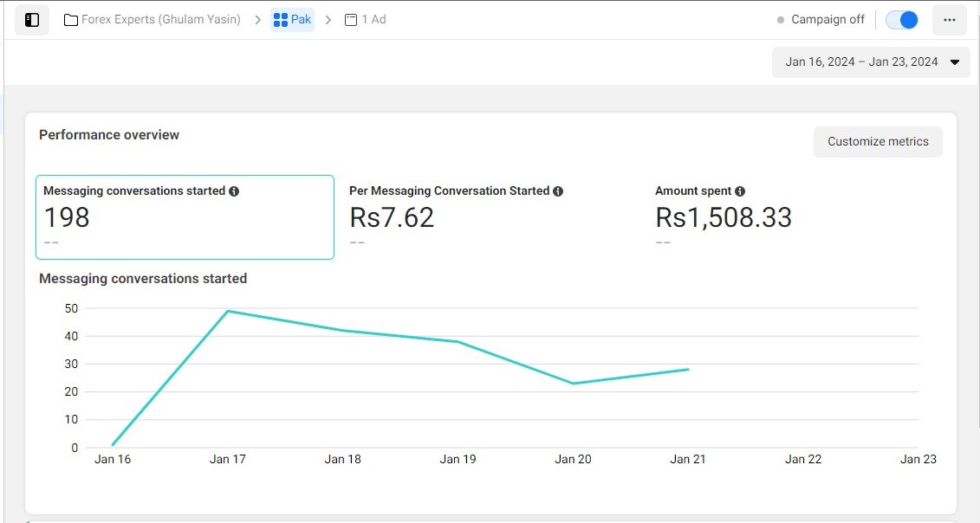The height and width of the screenshot is (523, 980).
Task: Toggle the sidebar panel icon
Action: (32, 19)
